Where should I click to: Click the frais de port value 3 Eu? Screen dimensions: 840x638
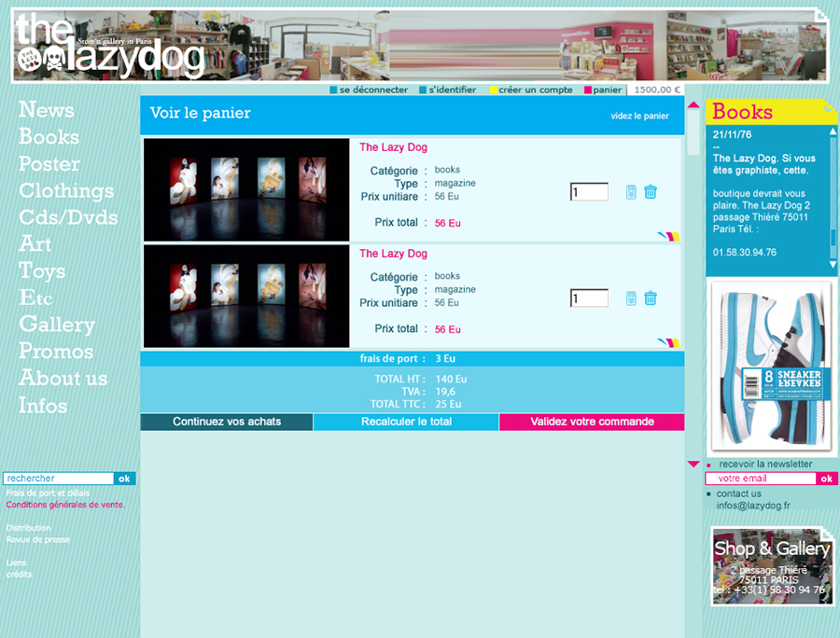[x=445, y=358]
